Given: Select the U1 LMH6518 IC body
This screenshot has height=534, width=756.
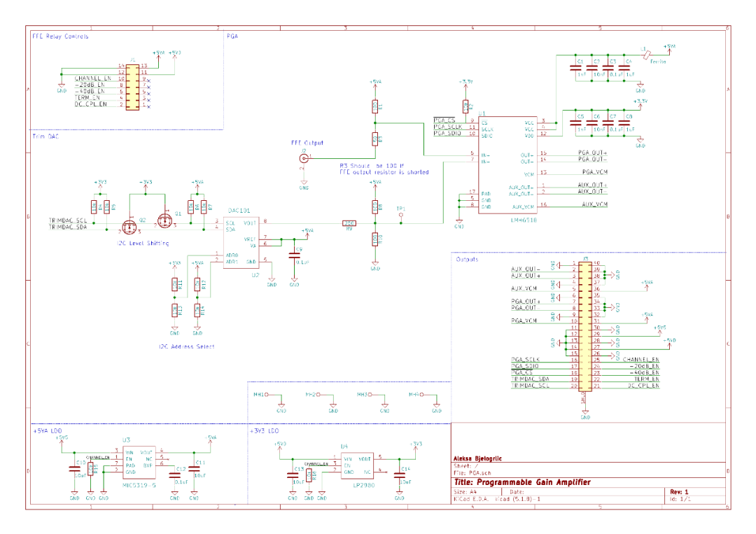Looking at the screenshot, I should 507,165.
